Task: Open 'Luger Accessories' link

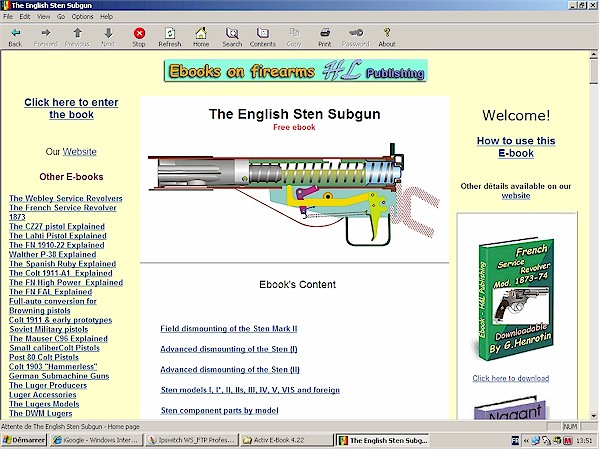Action: 43,395
